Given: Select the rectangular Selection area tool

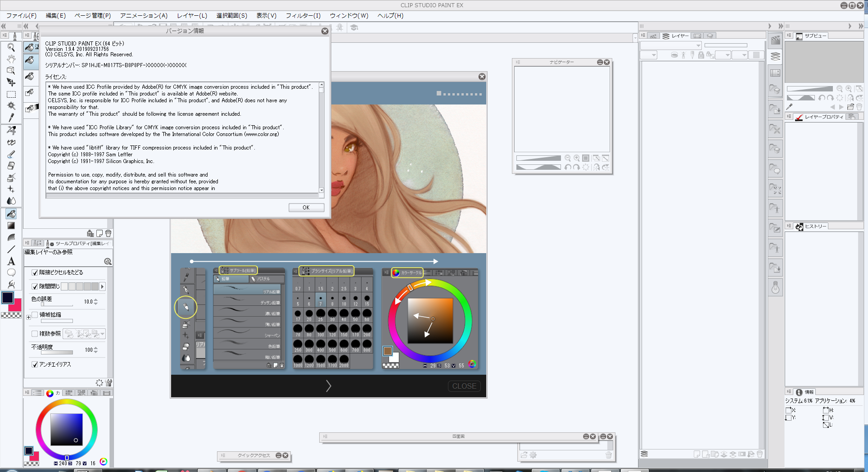Looking at the screenshot, I should point(11,94).
